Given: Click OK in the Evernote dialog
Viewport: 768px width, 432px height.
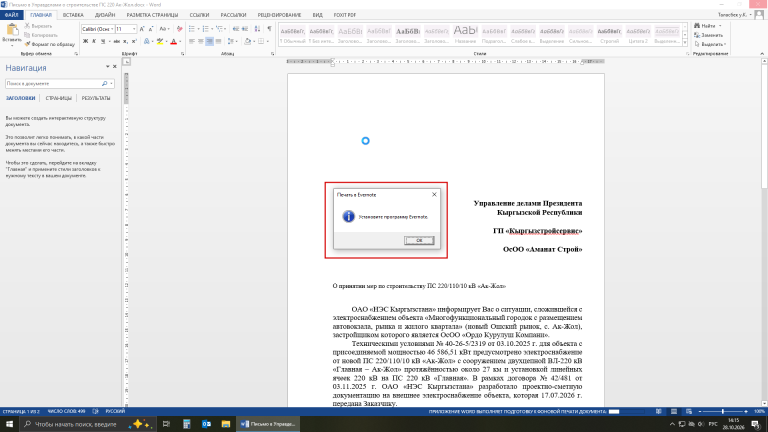Looking at the screenshot, I should (419, 240).
